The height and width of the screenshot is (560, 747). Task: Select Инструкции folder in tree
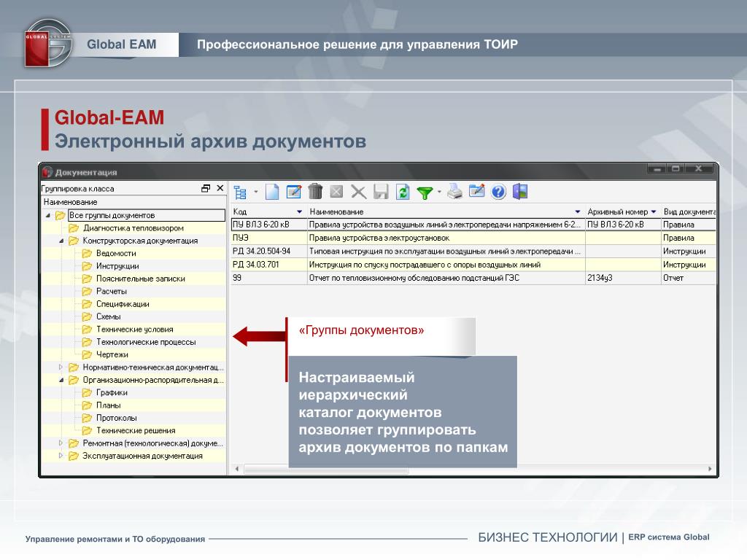point(117,266)
